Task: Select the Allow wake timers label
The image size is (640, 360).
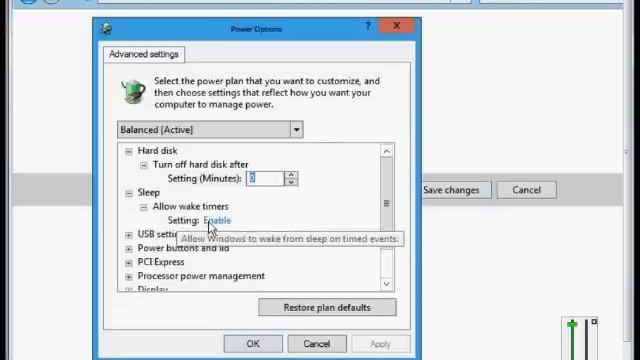Action: 191,207
